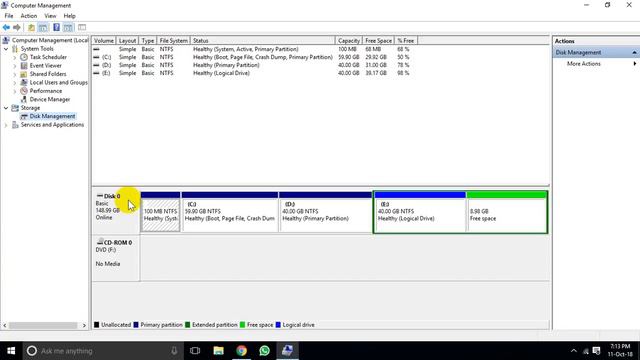Sort by the Layout column header
This screenshot has width=640, height=360.
(x=127, y=41)
